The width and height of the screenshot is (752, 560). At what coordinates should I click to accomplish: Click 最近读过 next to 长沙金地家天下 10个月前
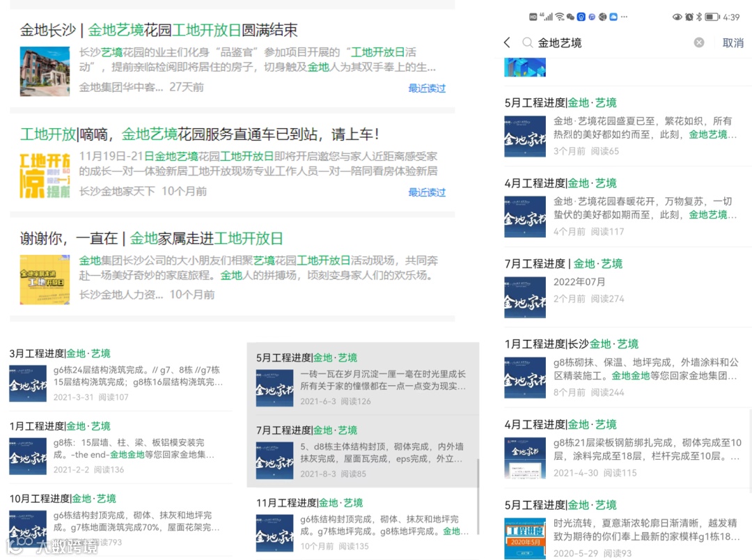427,192
